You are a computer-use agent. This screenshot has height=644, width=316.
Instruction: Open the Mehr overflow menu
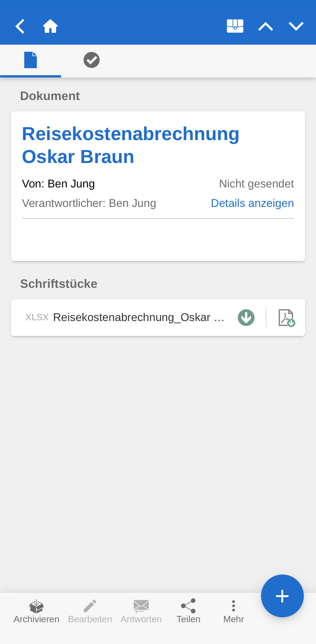[234, 611]
